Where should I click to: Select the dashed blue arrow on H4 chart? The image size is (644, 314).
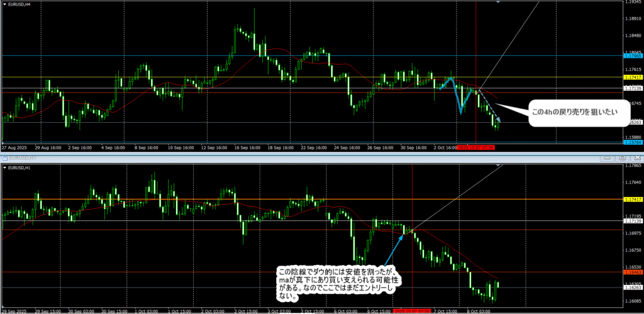490,106
